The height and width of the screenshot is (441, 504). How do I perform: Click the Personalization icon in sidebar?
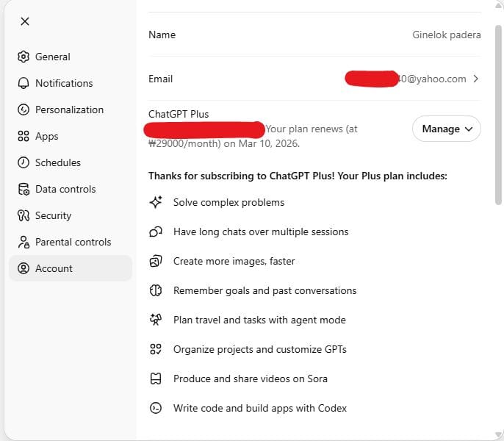click(x=23, y=110)
